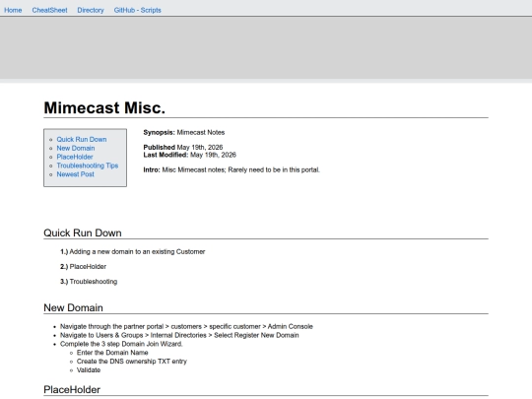The height and width of the screenshot is (399, 532).
Task: Go to the Directory page
Action: pos(91,10)
